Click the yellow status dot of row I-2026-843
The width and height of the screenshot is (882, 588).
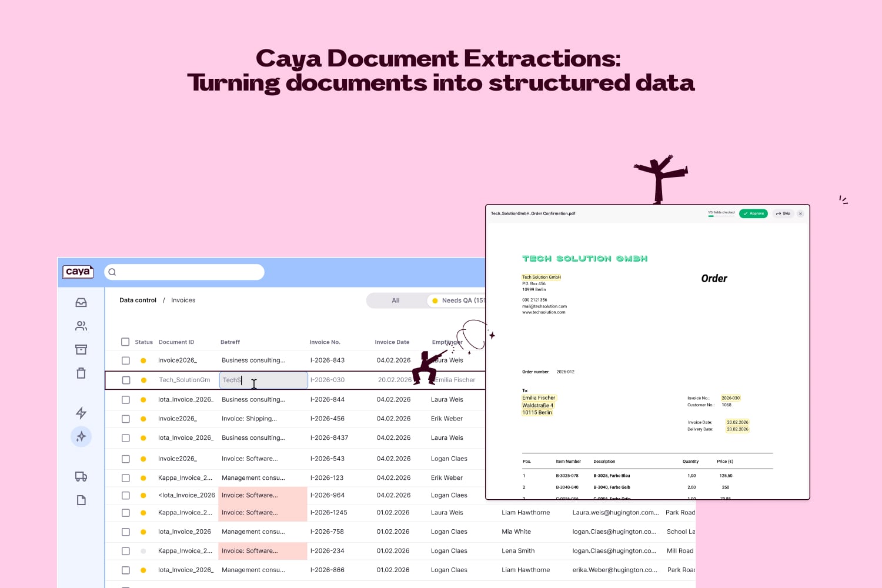point(143,360)
